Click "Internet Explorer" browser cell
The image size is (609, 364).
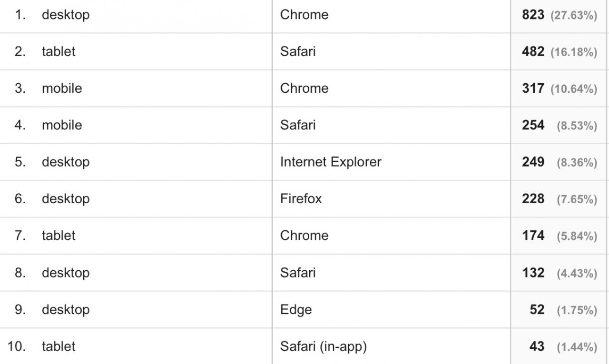(x=331, y=162)
